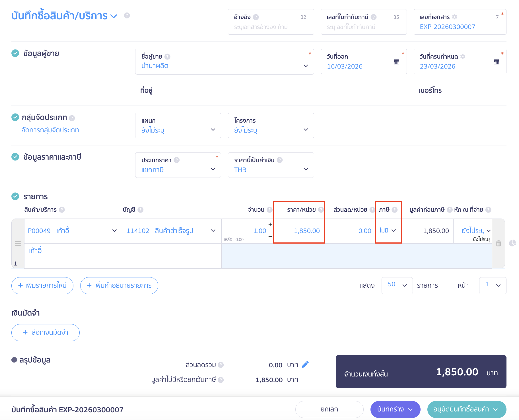519x420 pixels.
Task: Toggle the รายการ section checkmark
Action: pyautogui.click(x=15, y=196)
